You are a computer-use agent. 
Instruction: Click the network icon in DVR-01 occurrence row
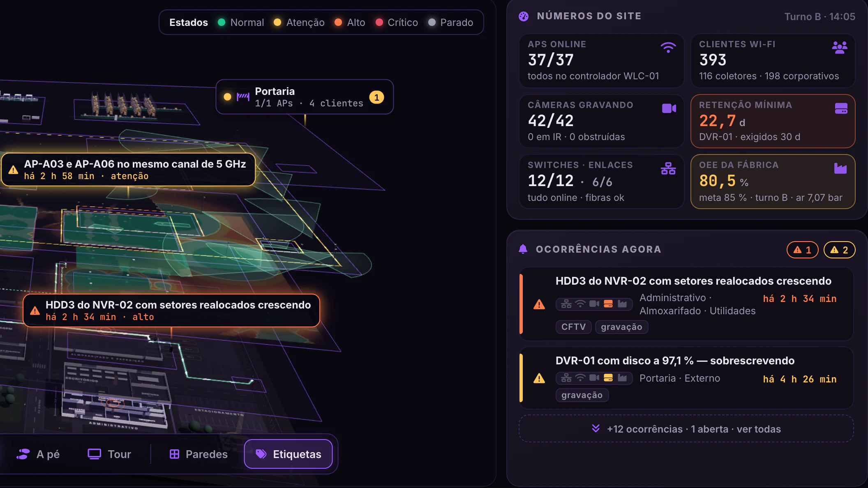click(x=566, y=378)
